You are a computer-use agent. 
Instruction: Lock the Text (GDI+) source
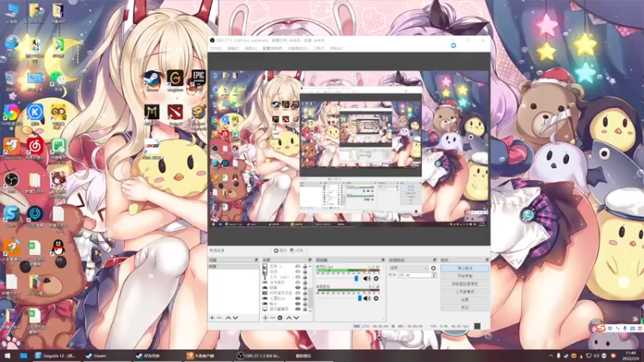[x=305, y=277]
